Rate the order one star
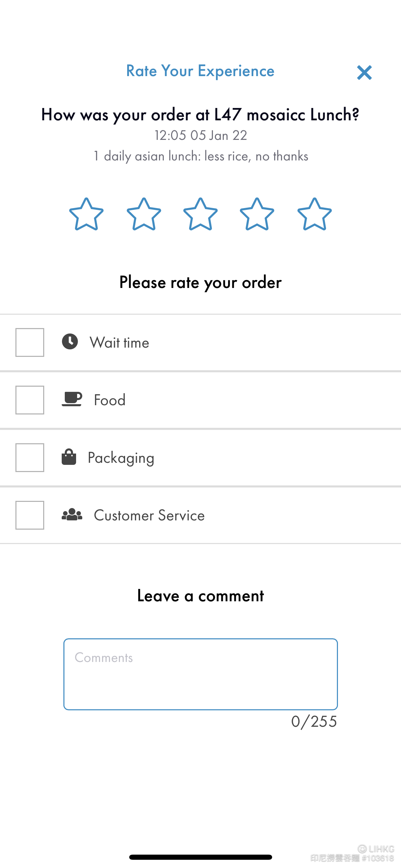The image size is (401, 868). coord(86,214)
